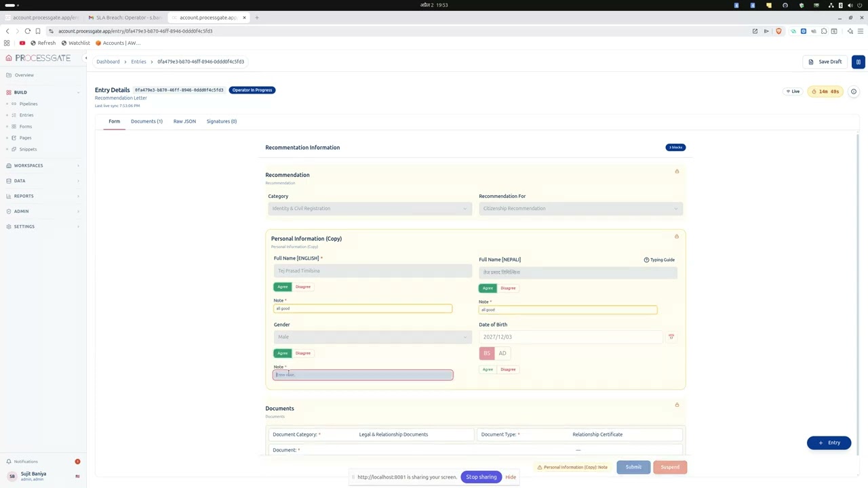Click the ProcessGate home logo
868x488 pixels.
(38, 58)
